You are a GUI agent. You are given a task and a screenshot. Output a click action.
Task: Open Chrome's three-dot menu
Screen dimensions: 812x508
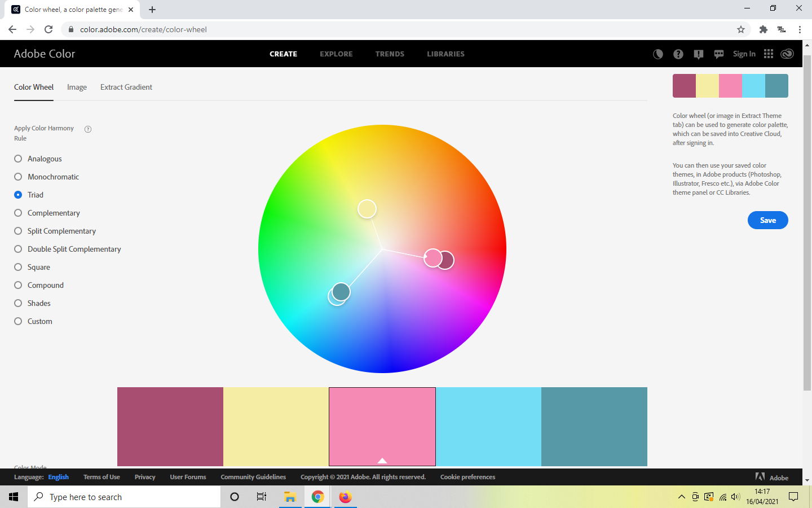800,29
